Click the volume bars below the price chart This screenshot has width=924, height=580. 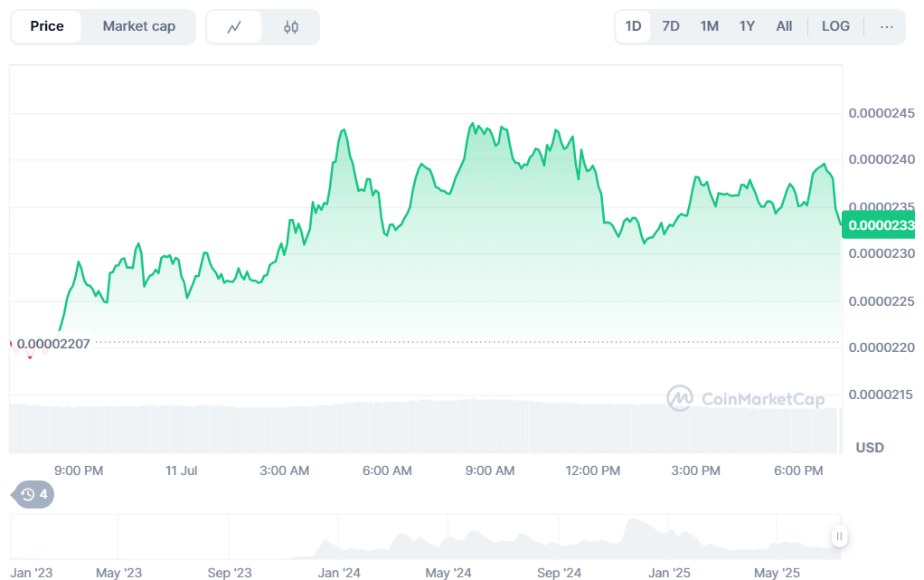pyautogui.click(x=425, y=425)
